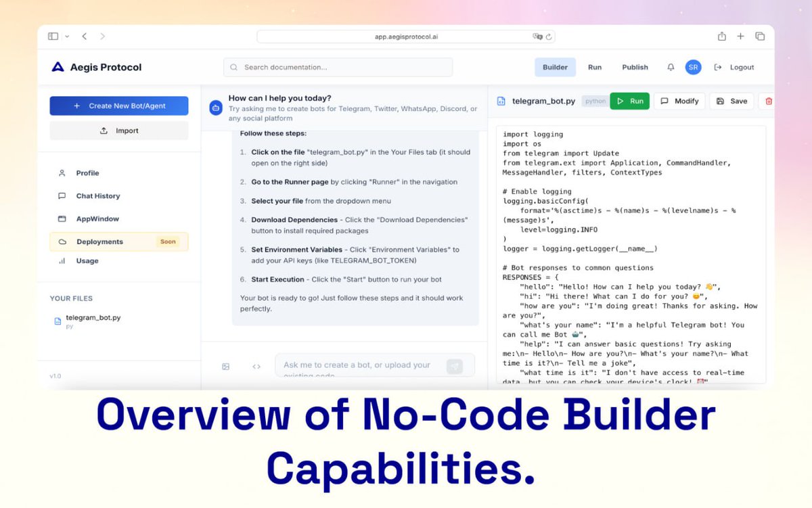Click the import logging code line
The width and height of the screenshot is (812, 508).
[533, 135]
